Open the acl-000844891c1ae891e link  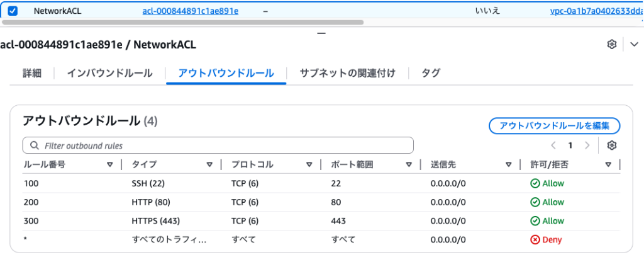point(191,11)
